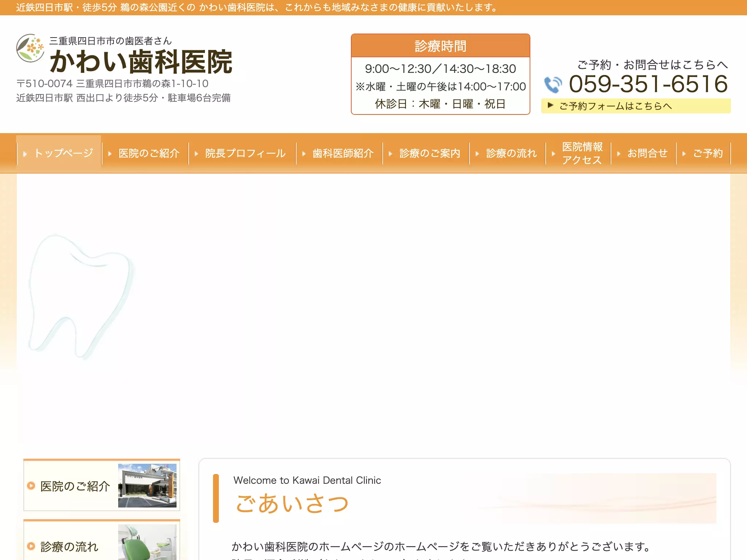747x560 pixels.
Task: Open ご予約 navigation menu item
Action: point(704,153)
